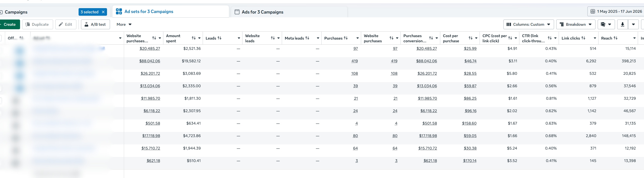The image size is (644, 178).
Task: Clear the '3 selected' campaigns filter X
Action: pyautogui.click(x=103, y=12)
